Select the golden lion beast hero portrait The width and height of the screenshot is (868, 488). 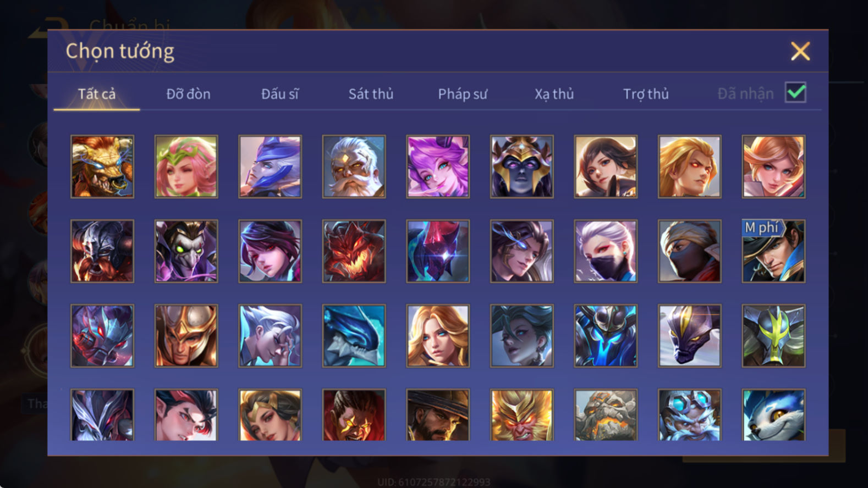click(102, 167)
